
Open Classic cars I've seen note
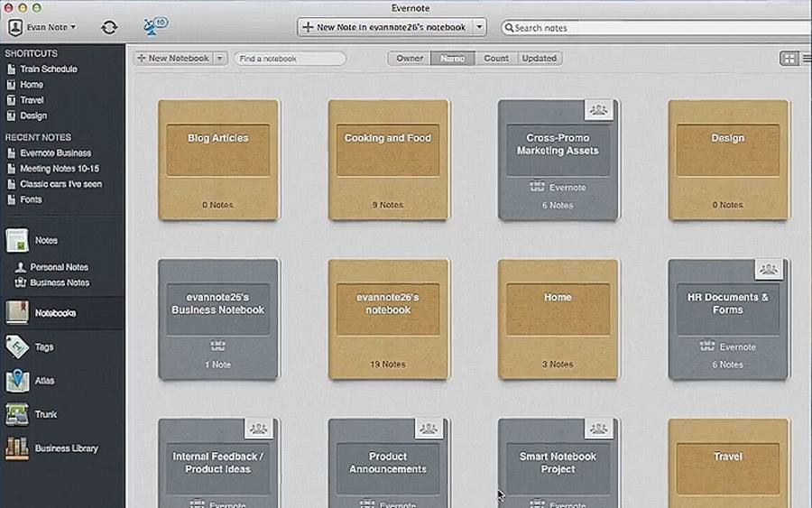pyautogui.click(x=61, y=184)
